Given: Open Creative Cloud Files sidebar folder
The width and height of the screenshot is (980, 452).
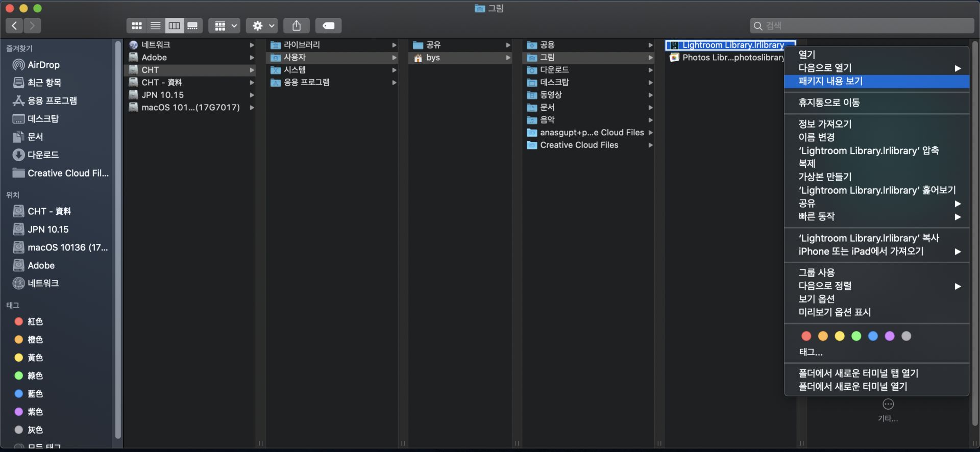Looking at the screenshot, I should [60, 173].
